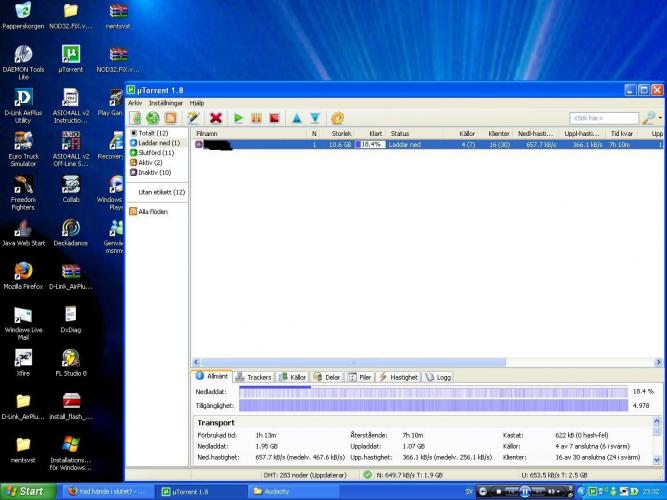This screenshot has width=667, height=500.
Task: Click the Add Torrent from URL icon
Action: [x=153, y=118]
